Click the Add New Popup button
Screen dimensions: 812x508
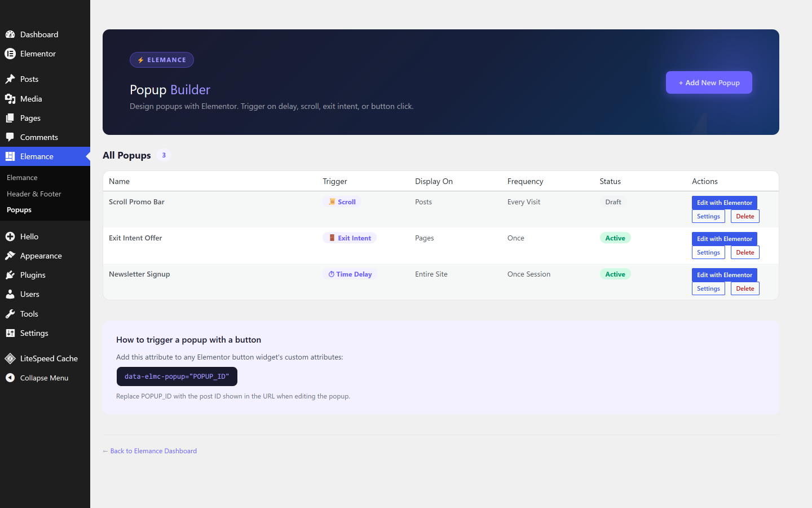(709, 82)
